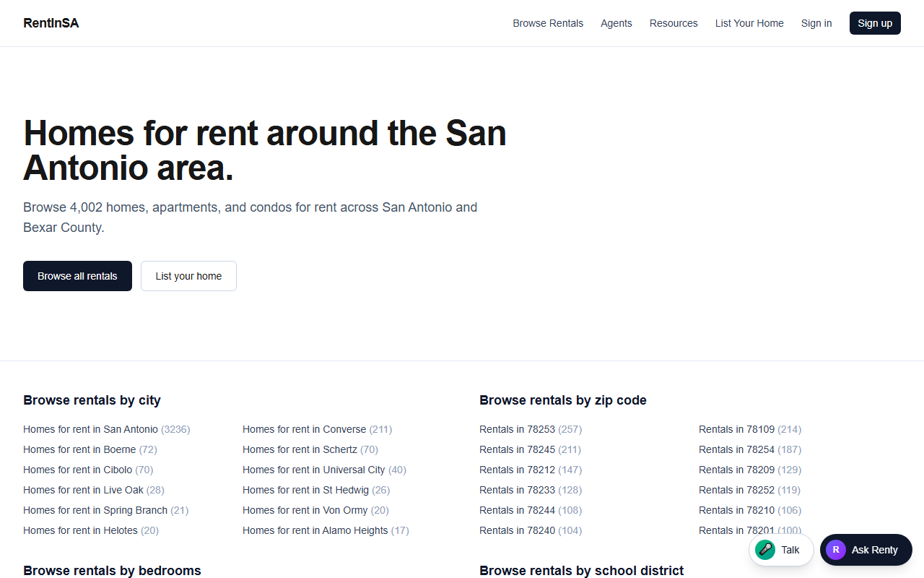Viewport: 924px width, 578px height.
Task: Open Rentals in 78210
Action: click(750, 510)
